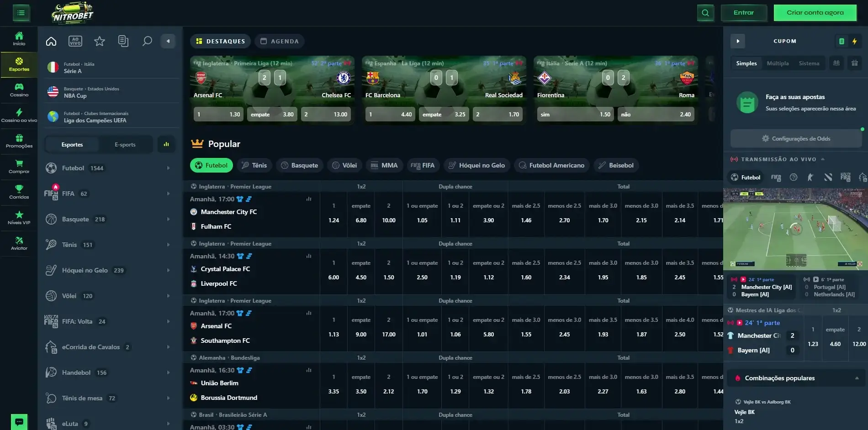The width and height of the screenshot is (868, 430).
Task: Click the Criar conta agora button
Action: (815, 13)
